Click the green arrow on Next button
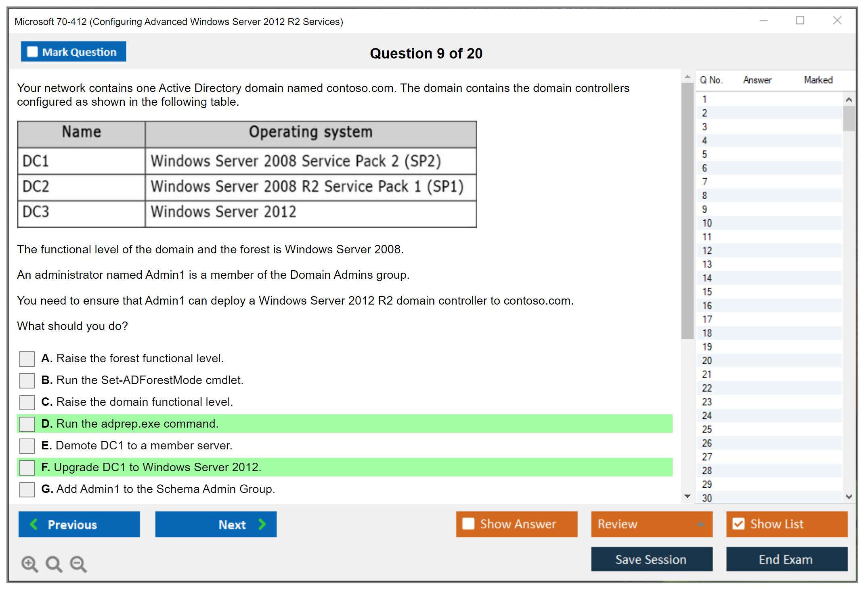The height and width of the screenshot is (593, 868). (262, 524)
